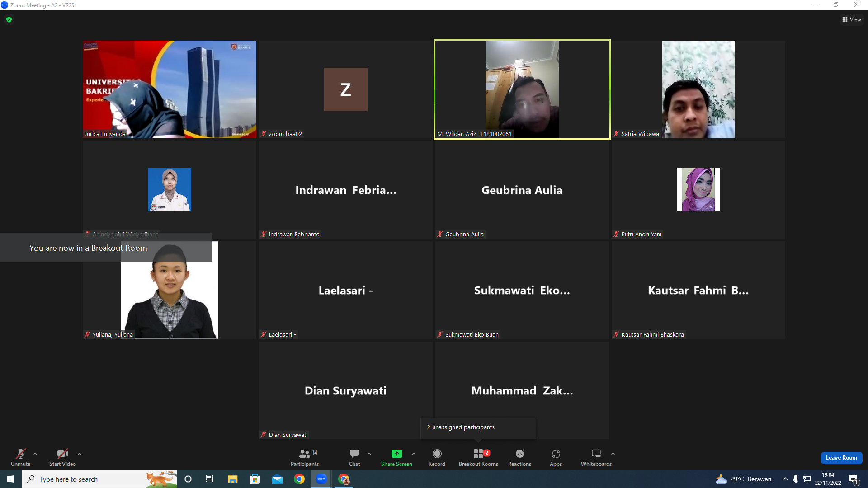Click the Windows taskbar search box
The image size is (868, 488).
tap(99, 479)
